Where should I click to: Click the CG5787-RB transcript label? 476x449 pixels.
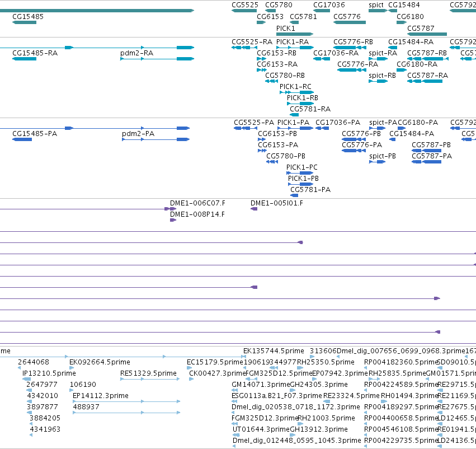[x=427, y=53]
